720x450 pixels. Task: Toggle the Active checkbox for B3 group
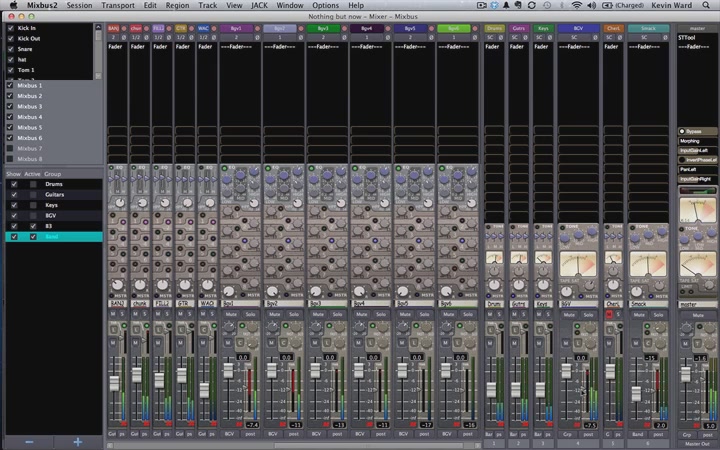coord(33,226)
